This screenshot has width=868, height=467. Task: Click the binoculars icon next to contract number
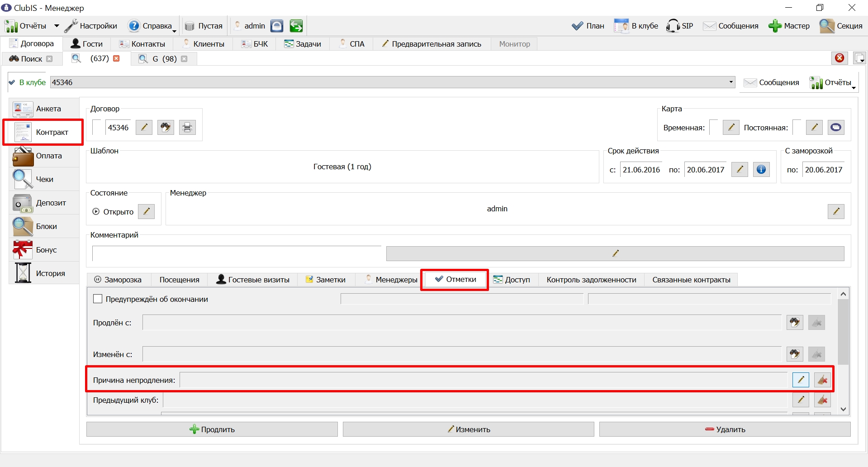[x=166, y=128]
